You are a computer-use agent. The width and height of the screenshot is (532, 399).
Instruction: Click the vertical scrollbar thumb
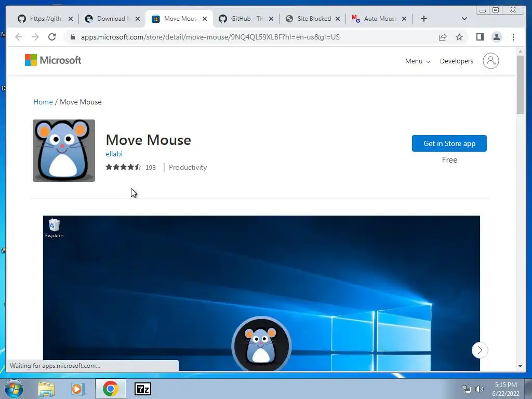[x=520, y=84]
